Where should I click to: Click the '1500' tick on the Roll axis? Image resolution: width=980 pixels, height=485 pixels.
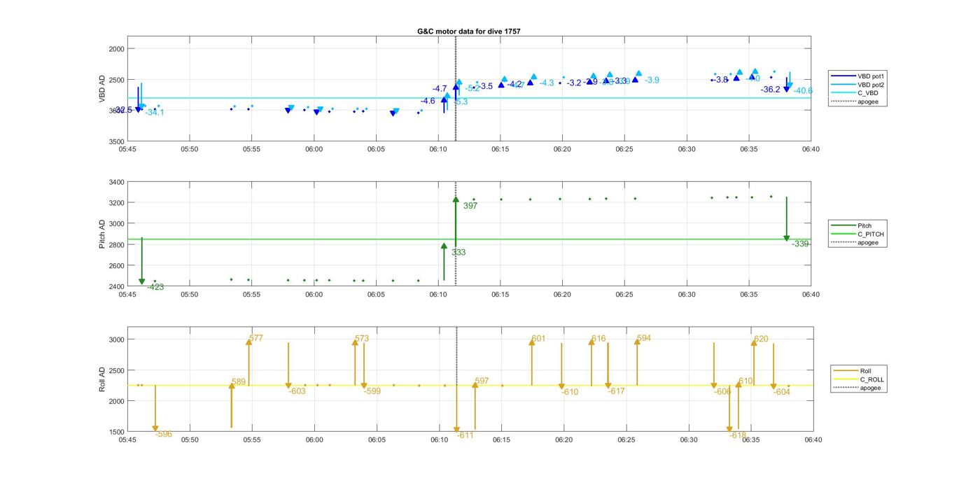(x=116, y=432)
